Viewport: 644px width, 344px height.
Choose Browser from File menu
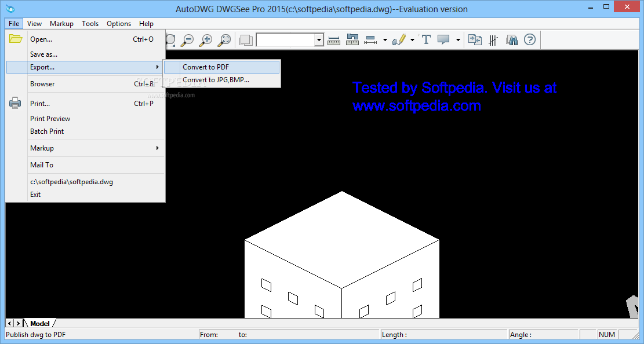tap(85, 84)
